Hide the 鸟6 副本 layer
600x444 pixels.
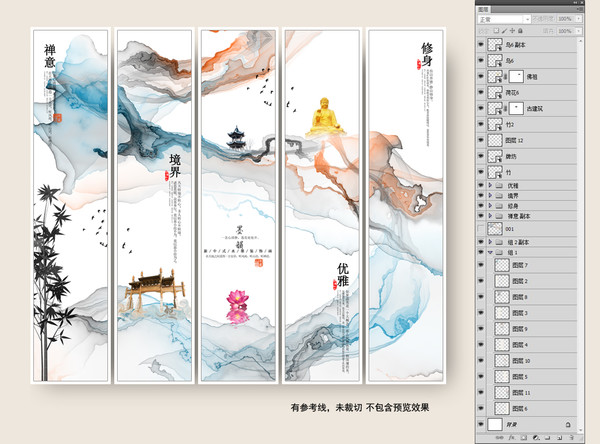point(481,45)
